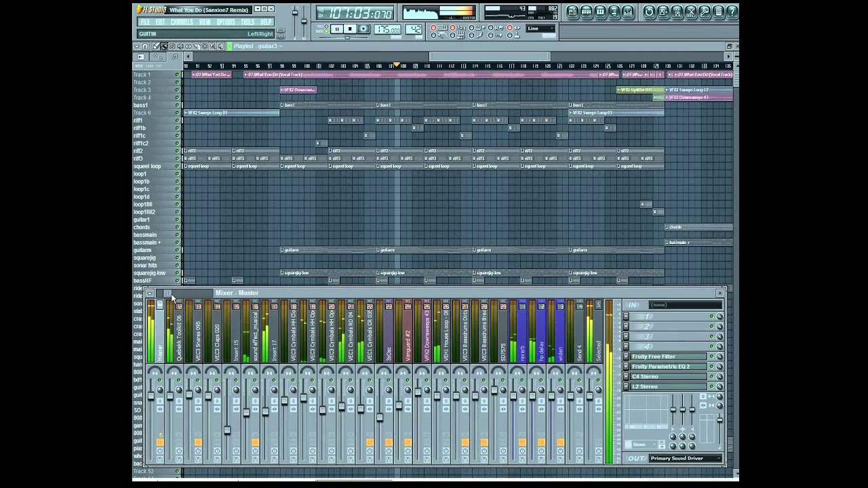Click the transport Record button

click(363, 28)
